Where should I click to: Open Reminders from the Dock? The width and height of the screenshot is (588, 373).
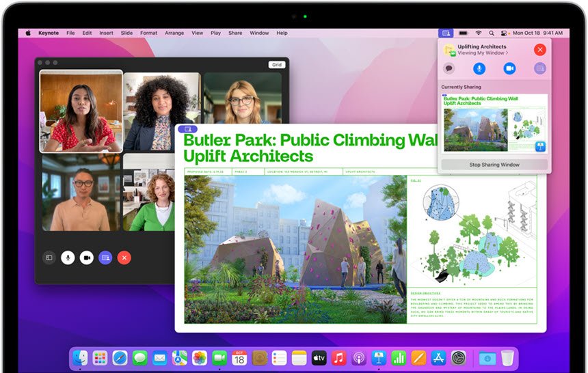[x=280, y=359]
